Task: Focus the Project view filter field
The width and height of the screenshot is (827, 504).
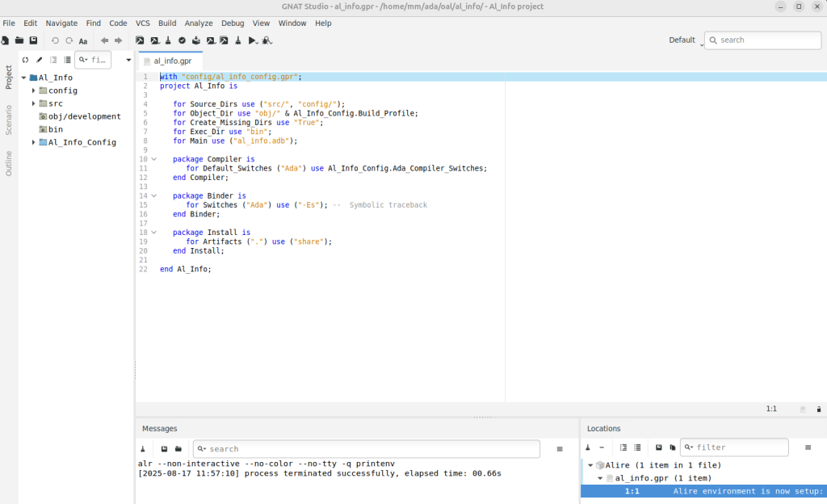Action: (x=93, y=60)
